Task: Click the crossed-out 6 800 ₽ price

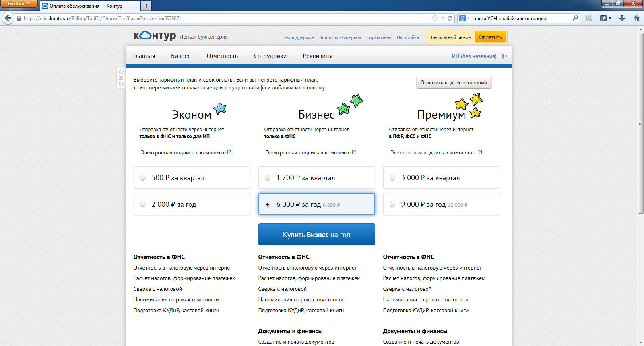Action: [331, 205]
